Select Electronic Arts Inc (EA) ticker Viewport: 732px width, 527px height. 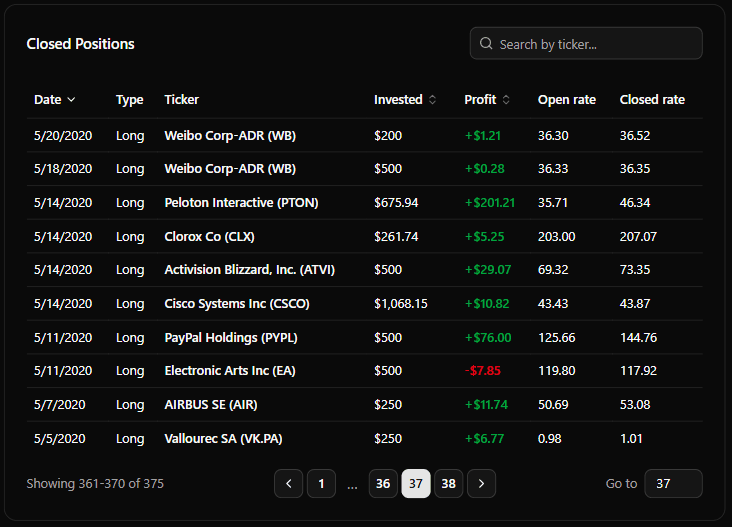click(x=230, y=371)
